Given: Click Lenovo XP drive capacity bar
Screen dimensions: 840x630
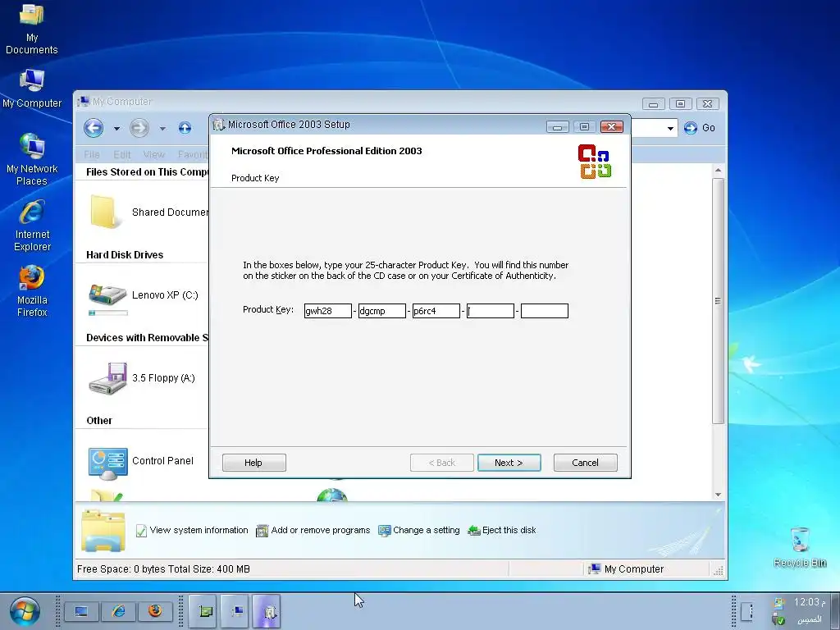Looking at the screenshot, I should click(x=108, y=313).
